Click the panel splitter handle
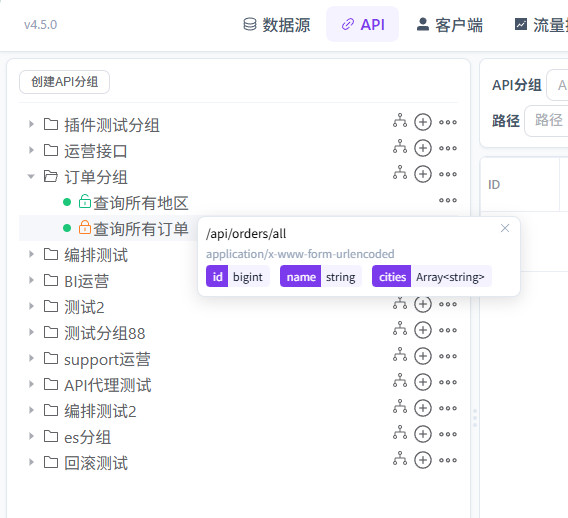Viewport: 568px width, 518px height. point(475,418)
